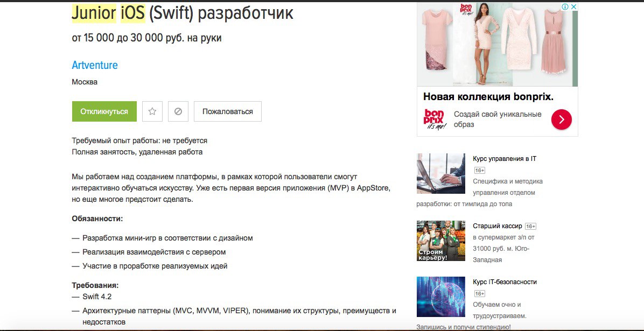Click the Пожаловаться button
This screenshot has width=644, height=331.
[228, 111]
